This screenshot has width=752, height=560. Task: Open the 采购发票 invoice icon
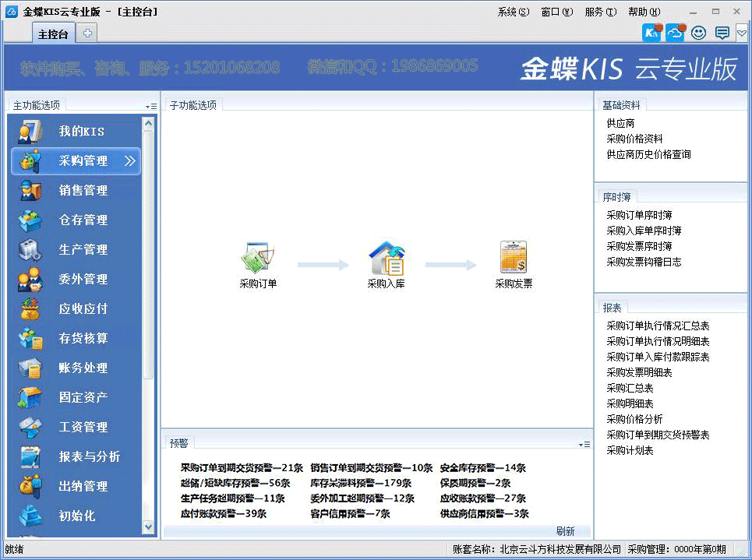(x=514, y=258)
